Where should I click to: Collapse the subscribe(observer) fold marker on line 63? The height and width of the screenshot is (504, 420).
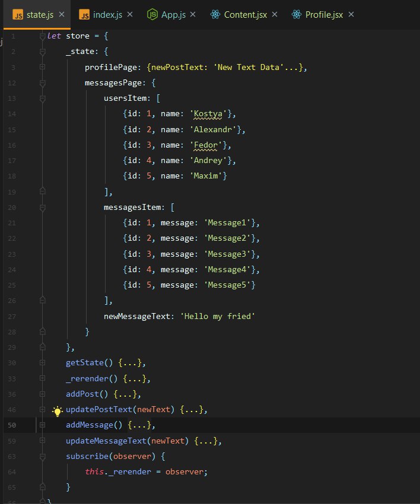coord(43,457)
